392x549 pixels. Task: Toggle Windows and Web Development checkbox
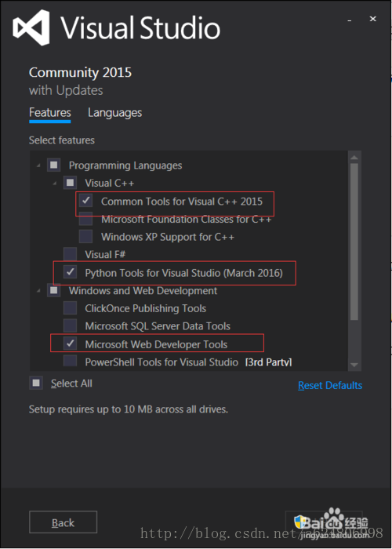54,291
